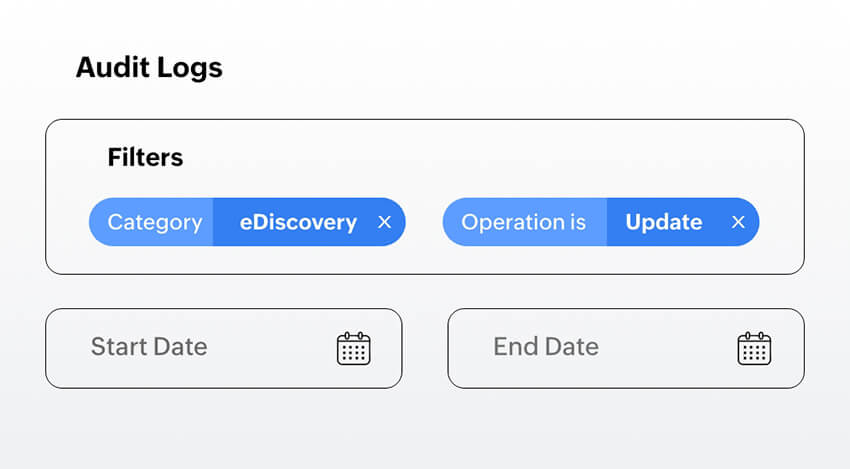Click empty space right of Update chip
This screenshot has height=469, width=850.
pos(781,222)
